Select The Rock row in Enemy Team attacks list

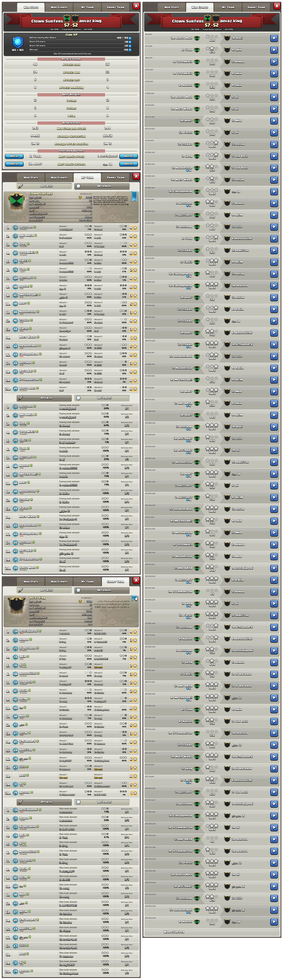pos(71,683)
